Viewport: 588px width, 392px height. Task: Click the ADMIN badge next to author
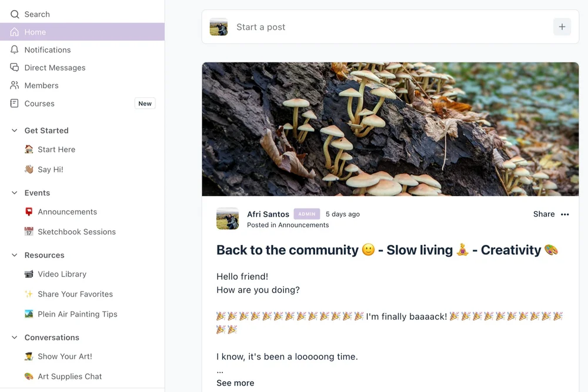tap(307, 214)
